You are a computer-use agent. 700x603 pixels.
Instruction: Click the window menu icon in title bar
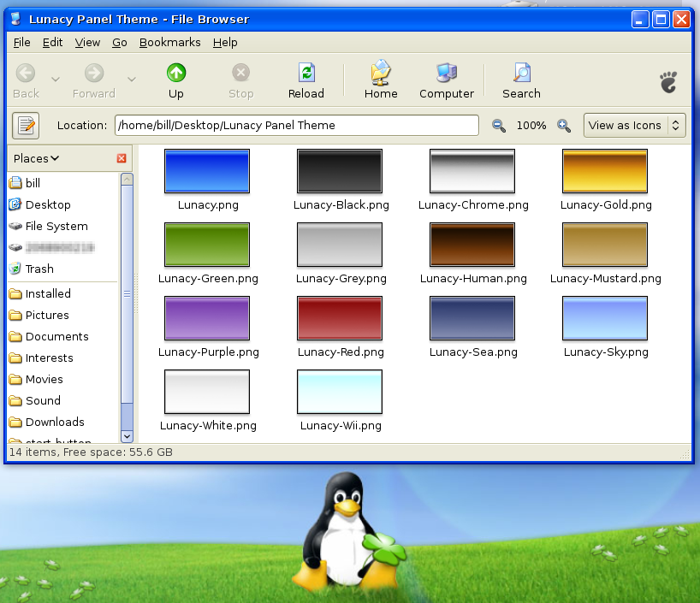[x=16, y=19]
